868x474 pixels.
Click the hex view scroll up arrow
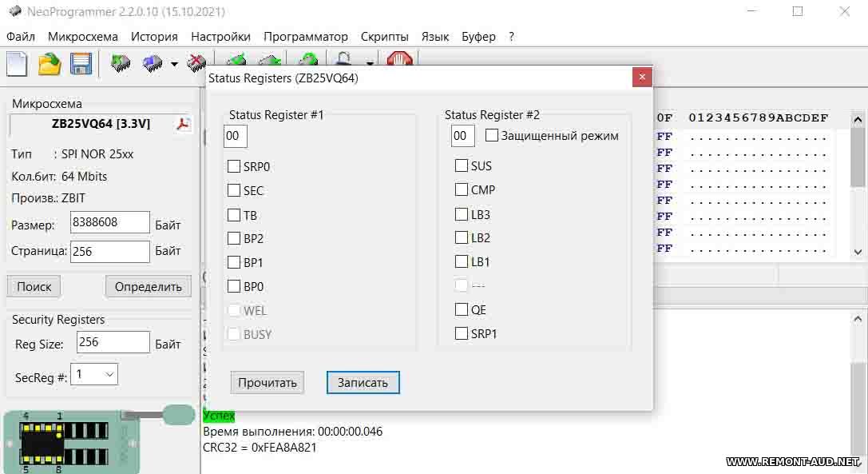coord(858,119)
